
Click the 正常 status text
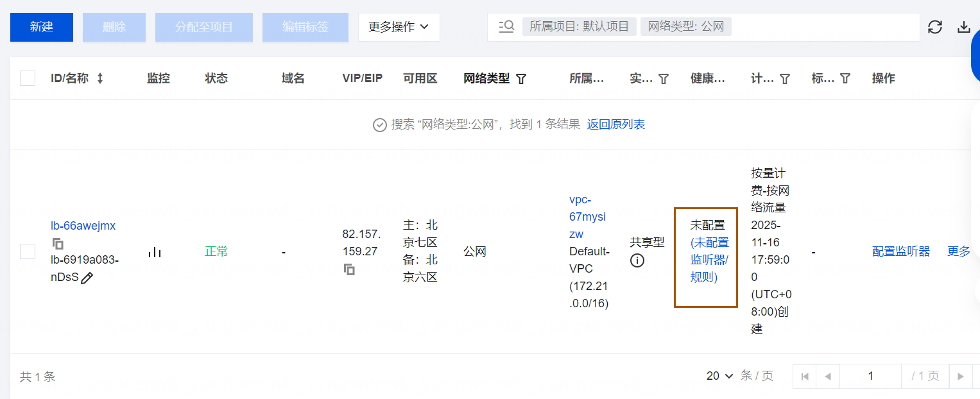tap(216, 251)
